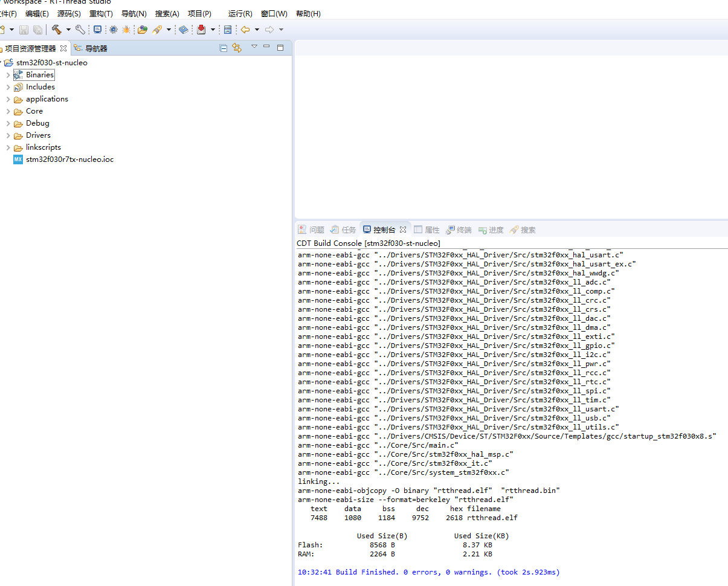
Task: Click the wrench settings icon in toolbar
Action: click(x=80, y=30)
